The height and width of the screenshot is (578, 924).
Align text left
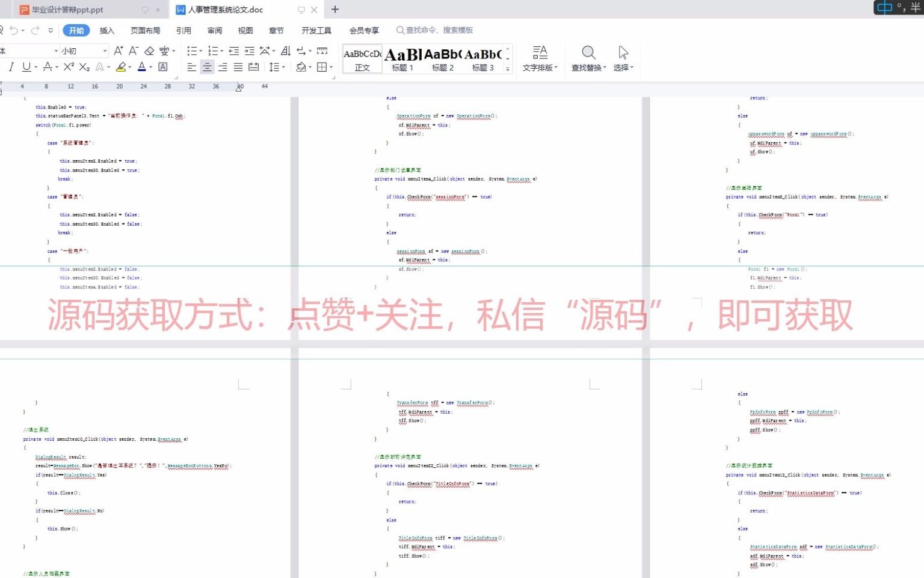point(191,67)
